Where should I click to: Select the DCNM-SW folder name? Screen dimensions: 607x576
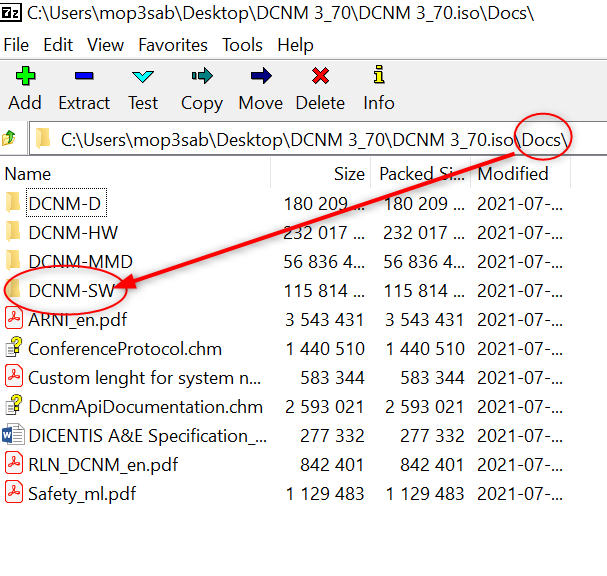pyautogui.click(x=72, y=291)
